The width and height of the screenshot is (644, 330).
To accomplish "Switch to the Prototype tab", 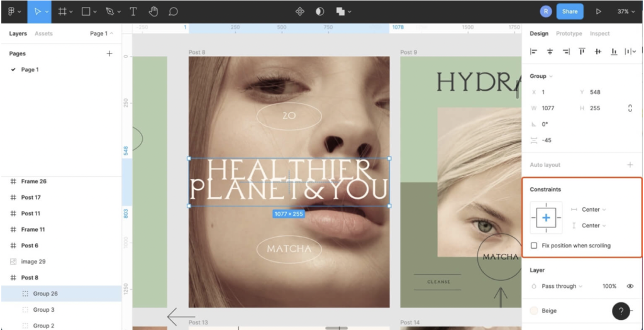I will [x=569, y=33].
